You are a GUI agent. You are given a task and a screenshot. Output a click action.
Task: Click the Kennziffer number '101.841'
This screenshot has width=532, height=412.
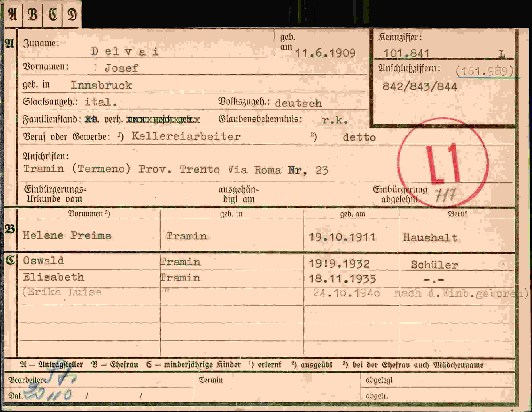(406, 53)
